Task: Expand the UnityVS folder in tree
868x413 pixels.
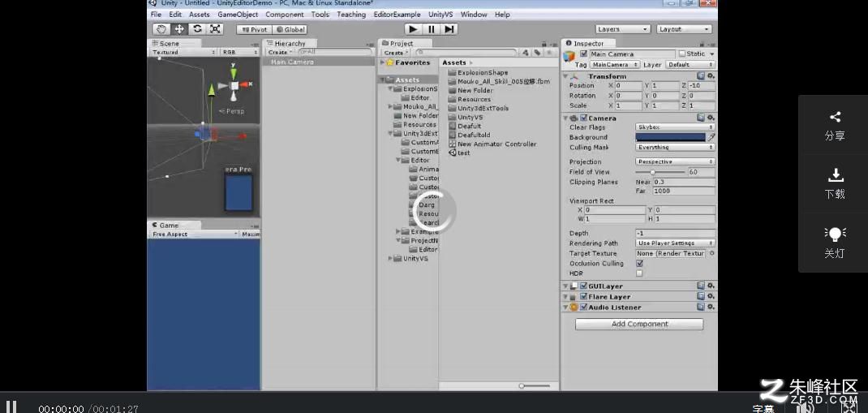Action: pyautogui.click(x=390, y=259)
